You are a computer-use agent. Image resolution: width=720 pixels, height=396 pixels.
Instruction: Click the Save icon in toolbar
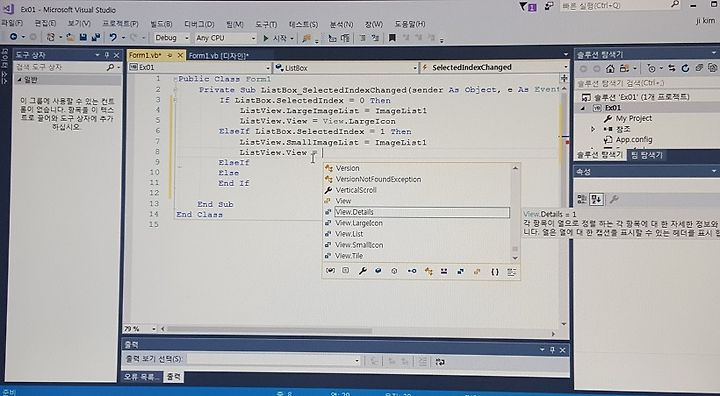click(83, 38)
